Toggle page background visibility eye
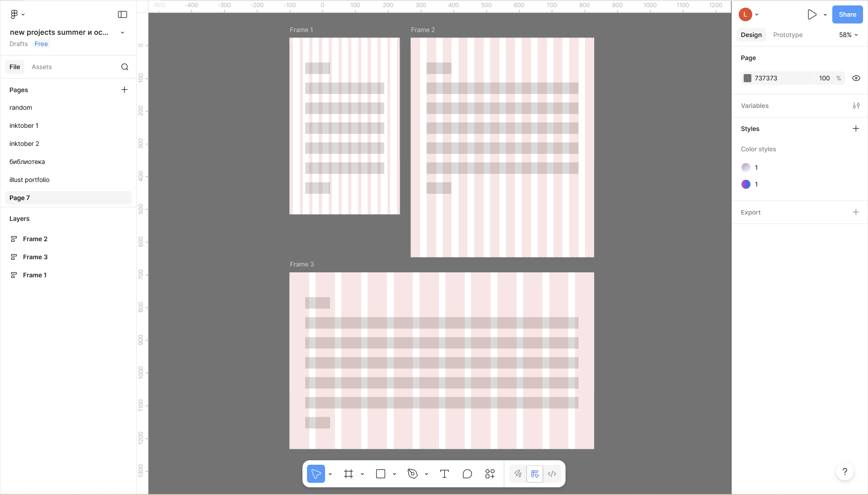The height and width of the screenshot is (495, 868). tap(856, 78)
